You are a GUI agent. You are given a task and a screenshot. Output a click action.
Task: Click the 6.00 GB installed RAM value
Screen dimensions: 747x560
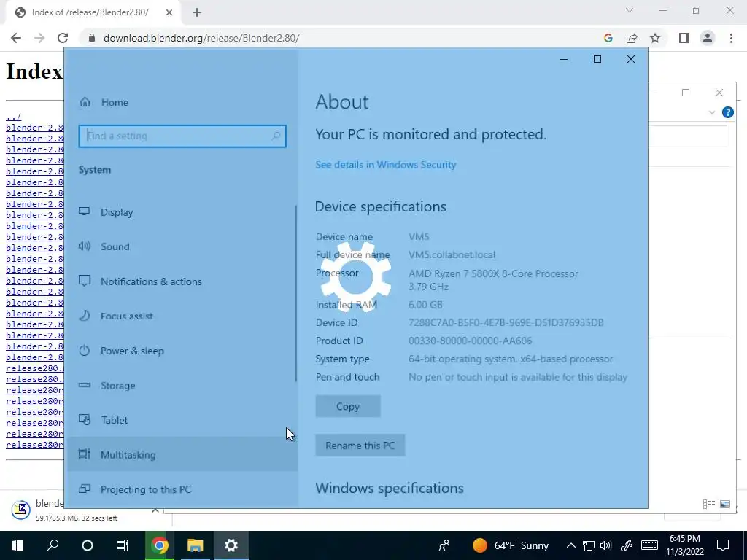pos(425,305)
